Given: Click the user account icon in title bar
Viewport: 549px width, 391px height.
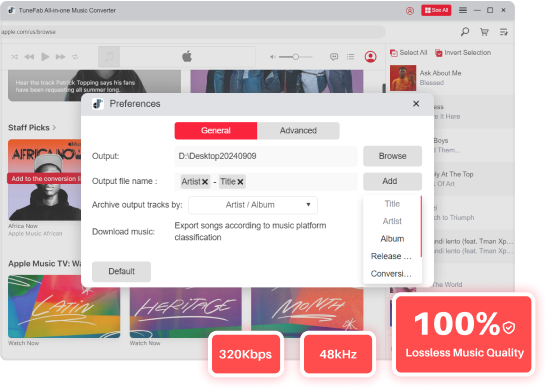Looking at the screenshot, I should 410,11.
